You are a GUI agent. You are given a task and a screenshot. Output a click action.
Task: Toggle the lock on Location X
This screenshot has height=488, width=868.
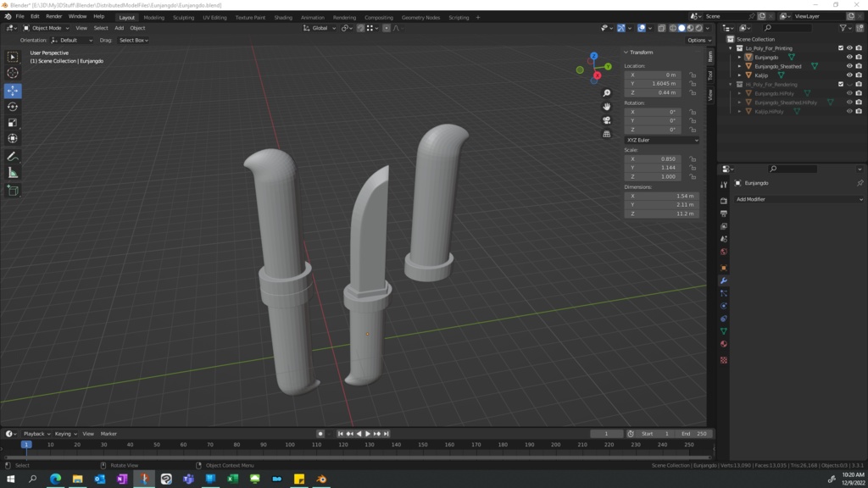pos(693,75)
